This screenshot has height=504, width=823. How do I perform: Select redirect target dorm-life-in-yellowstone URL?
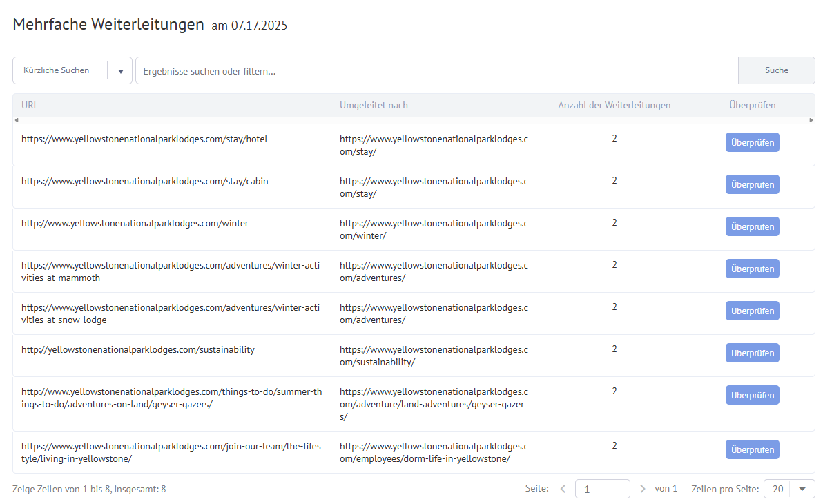[x=434, y=452]
